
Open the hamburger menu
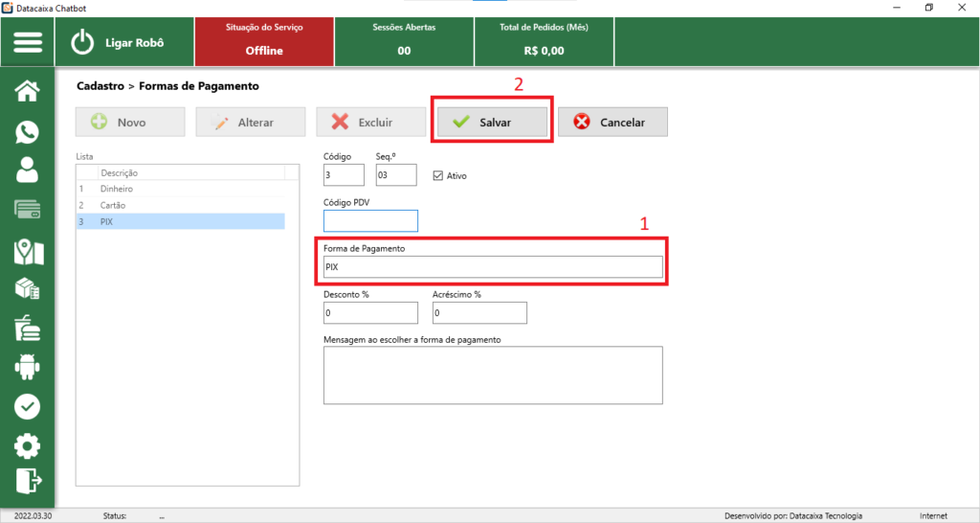tap(28, 42)
